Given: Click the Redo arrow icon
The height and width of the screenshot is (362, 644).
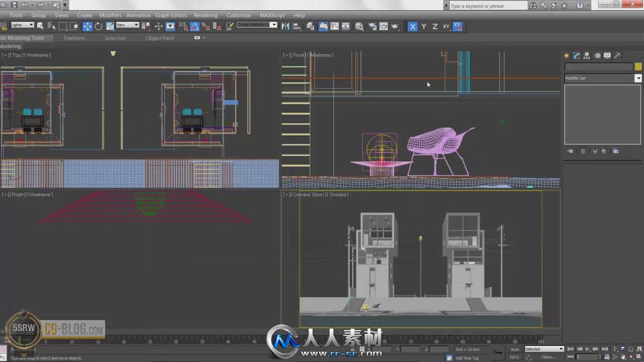Looking at the screenshot, I should point(40,5).
